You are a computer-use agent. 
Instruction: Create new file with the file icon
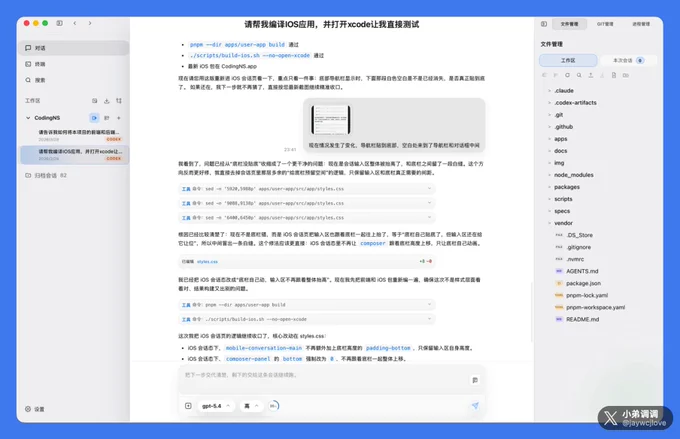coord(614,75)
